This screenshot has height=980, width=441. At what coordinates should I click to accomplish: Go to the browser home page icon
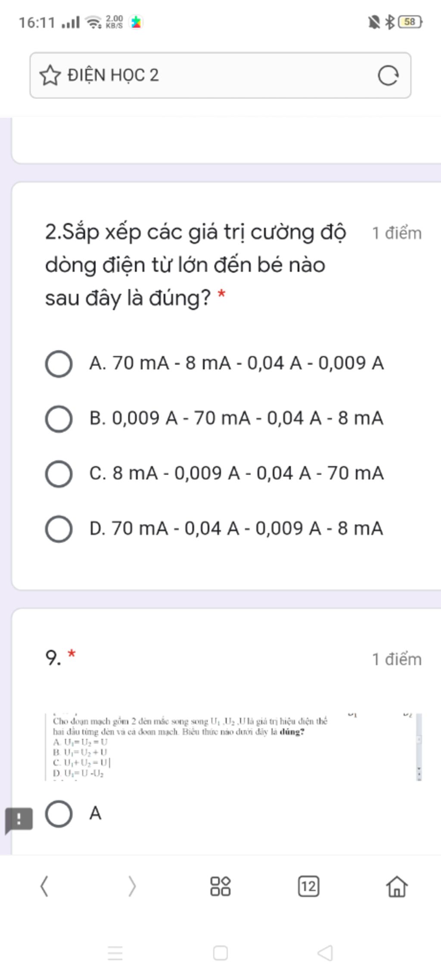pos(397,887)
